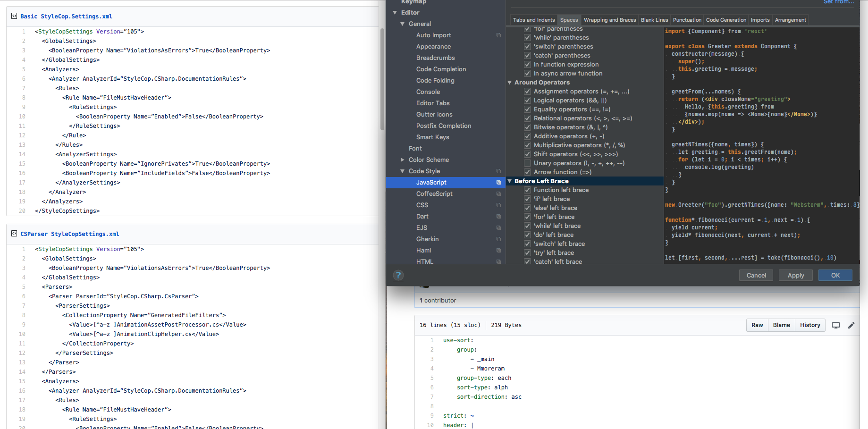The image size is (868, 429).
Task: Click the scheme icon beside Haml
Action: [498, 251]
